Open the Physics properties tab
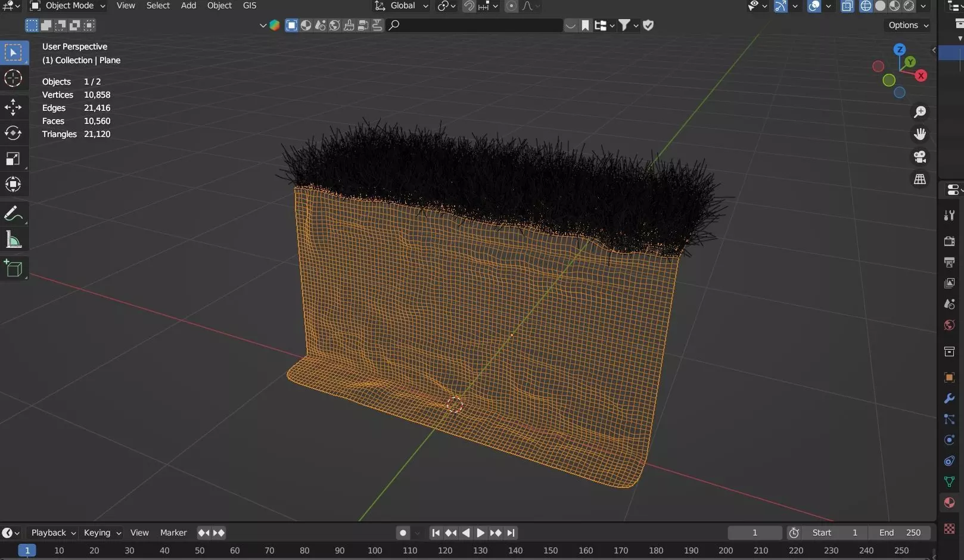Screen dimensions: 964x560 [x=950, y=440]
